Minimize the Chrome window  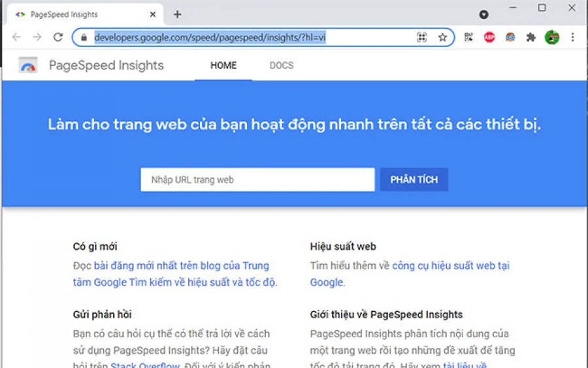point(513,7)
